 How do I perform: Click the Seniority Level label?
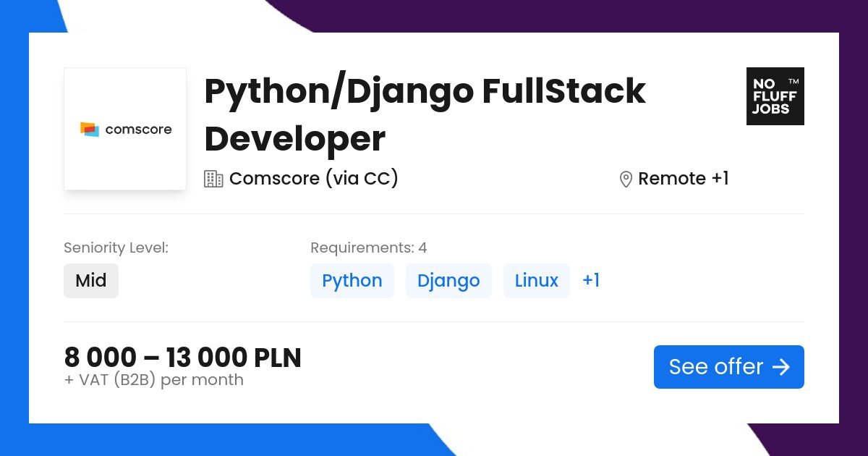point(116,248)
